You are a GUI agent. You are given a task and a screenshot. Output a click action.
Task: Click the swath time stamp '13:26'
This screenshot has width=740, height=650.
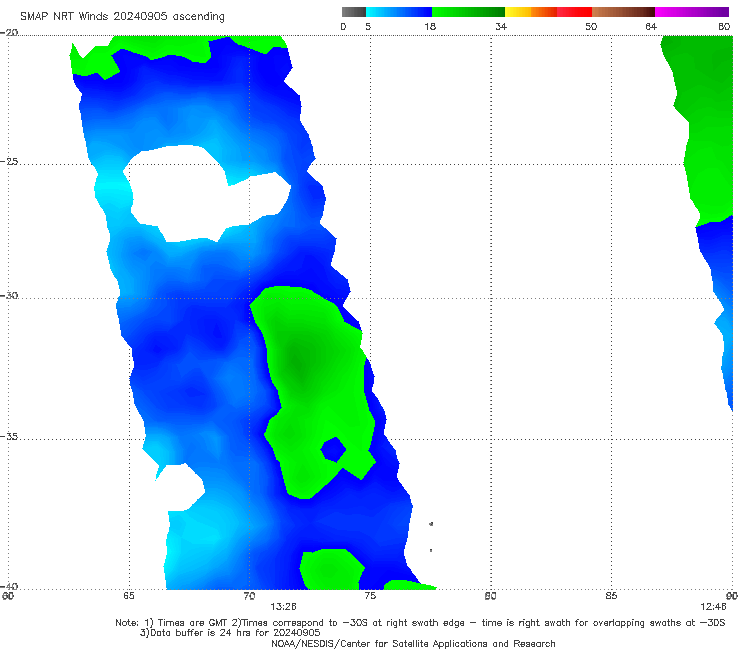pos(283,607)
